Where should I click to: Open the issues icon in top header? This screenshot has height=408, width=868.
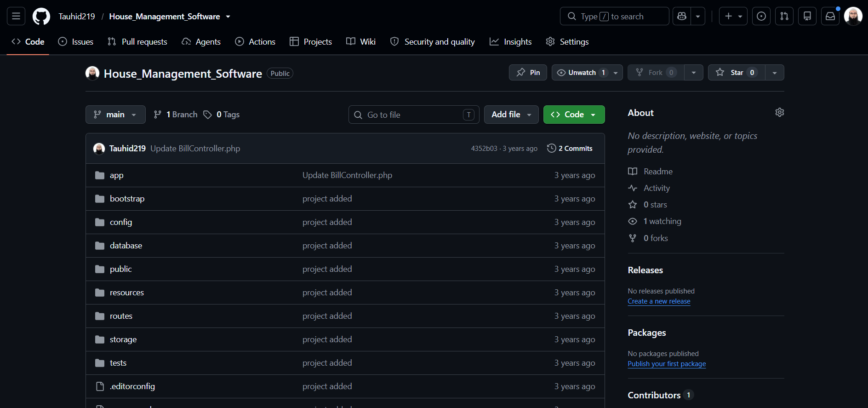(x=761, y=16)
